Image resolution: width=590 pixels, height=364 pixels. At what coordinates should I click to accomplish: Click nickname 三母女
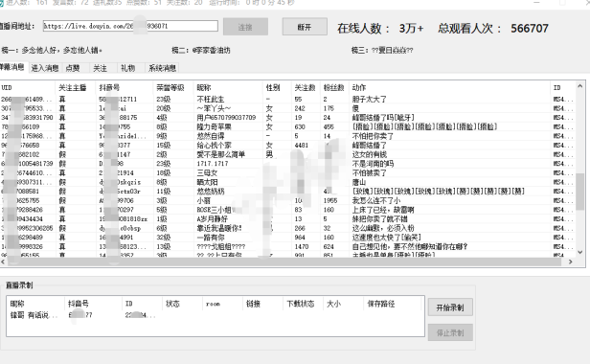(207, 172)
